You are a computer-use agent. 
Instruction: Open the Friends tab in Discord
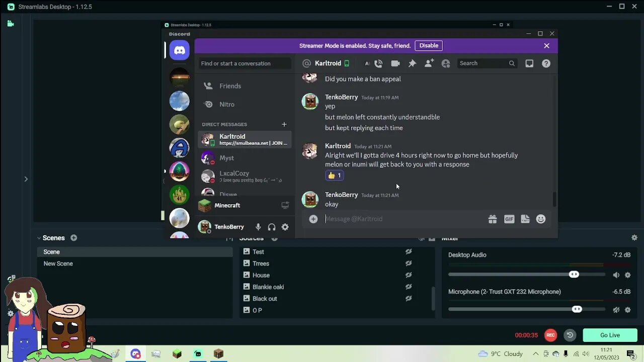click(x=244, y=86)
